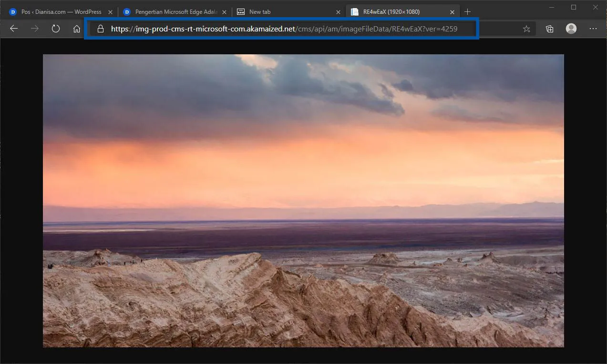Select the RE4wEaX image tab

click(x=396, y=11)
